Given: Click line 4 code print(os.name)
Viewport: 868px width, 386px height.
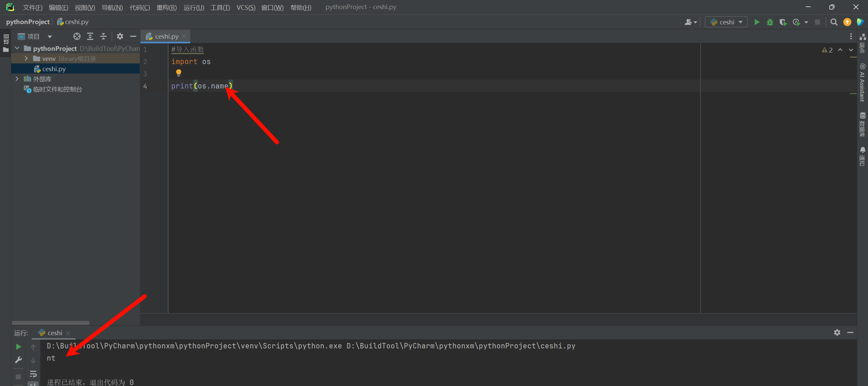Looking at the screenshot, I should [x=202, y=86].
